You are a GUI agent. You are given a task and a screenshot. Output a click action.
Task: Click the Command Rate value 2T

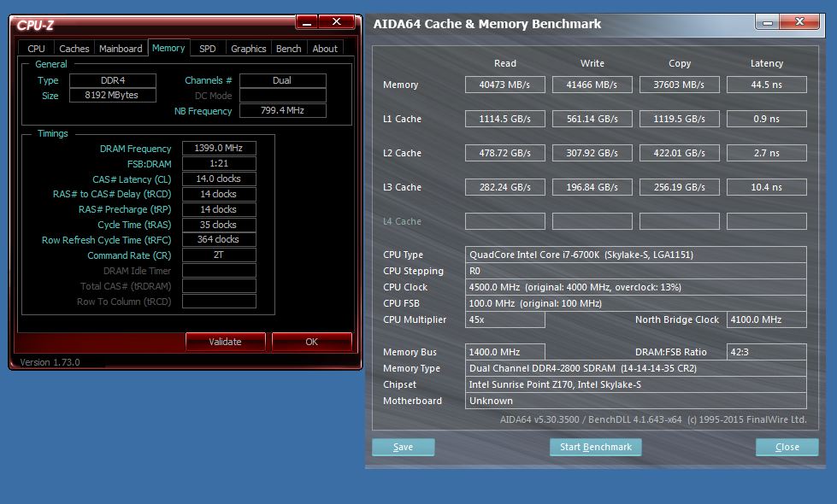[x=219, y=255]
